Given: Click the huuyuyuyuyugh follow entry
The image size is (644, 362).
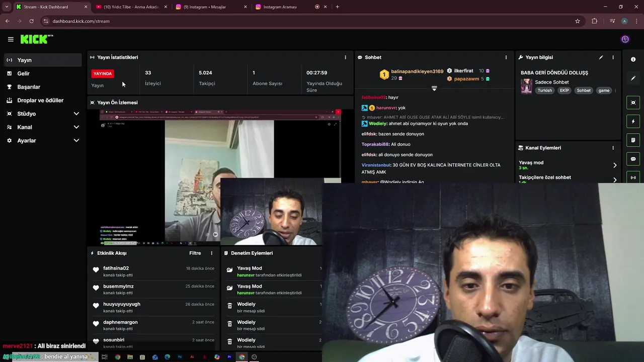Looking at the screenshot, I should click(153, 307).
